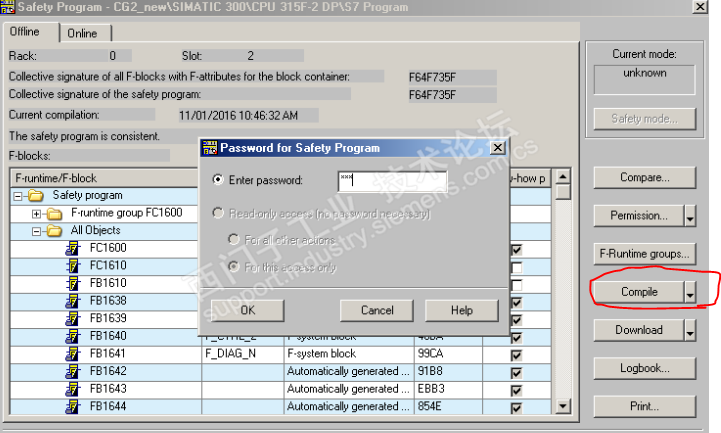Toggle the checkbox in FB1644 row
This screenshot has width=721, height=433.
tap(516, 408)
